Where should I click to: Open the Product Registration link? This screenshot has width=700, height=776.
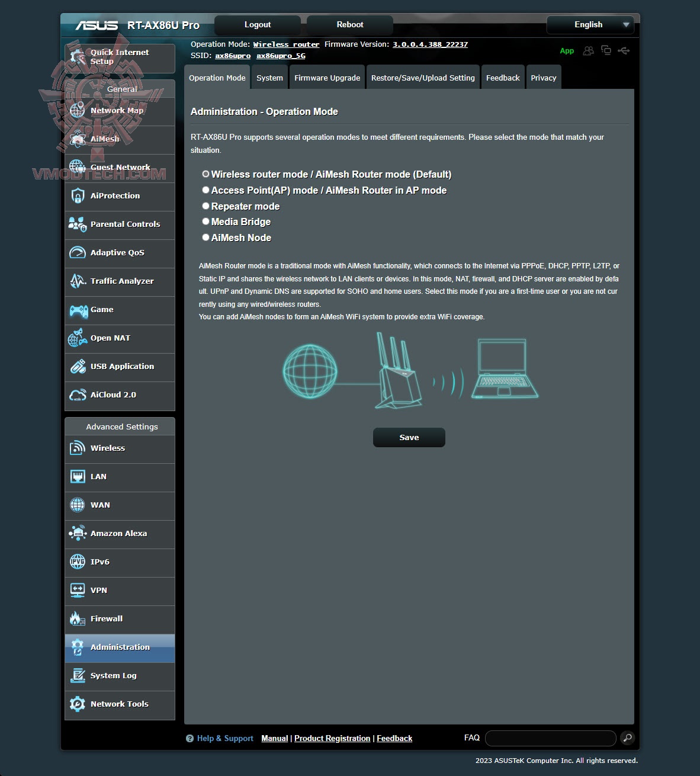332,738
